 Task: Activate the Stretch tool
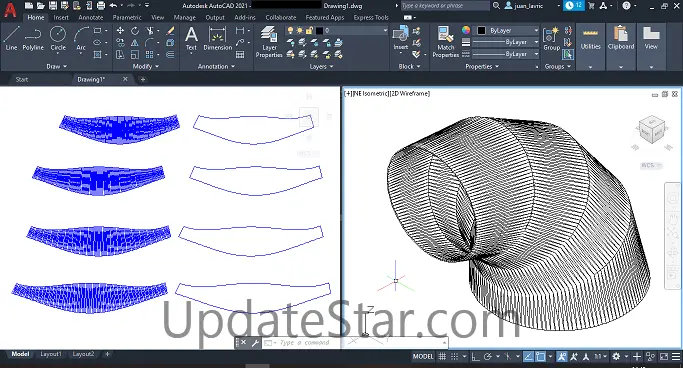point(120,54)
